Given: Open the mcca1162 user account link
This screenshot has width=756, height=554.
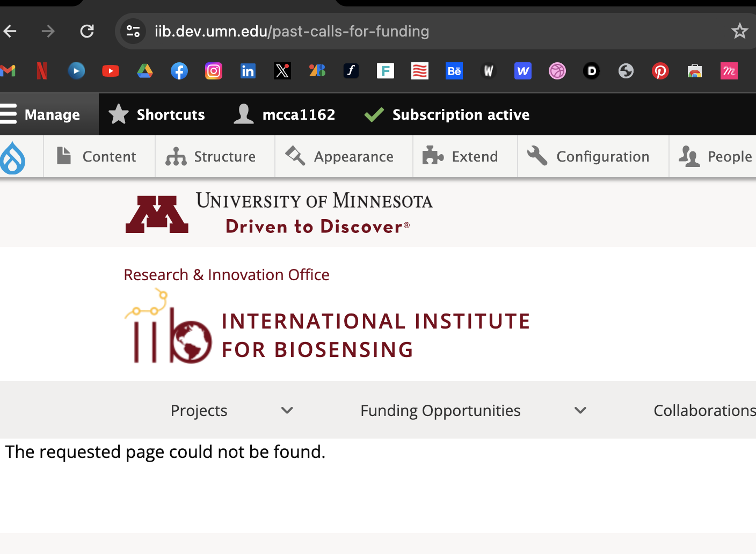Looking at the screenshot, I should (x=285, y=114).
